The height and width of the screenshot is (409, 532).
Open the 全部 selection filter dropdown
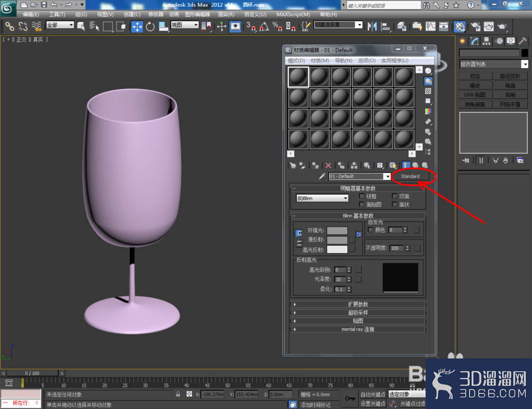point(60,25)
